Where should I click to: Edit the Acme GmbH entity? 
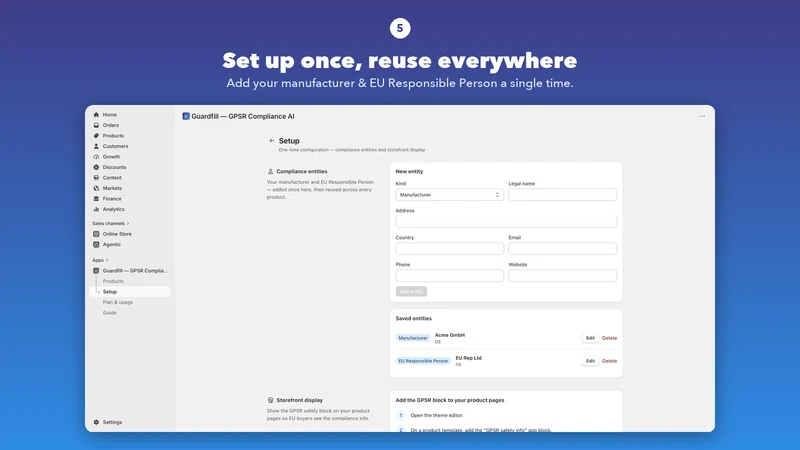[590, 338]
